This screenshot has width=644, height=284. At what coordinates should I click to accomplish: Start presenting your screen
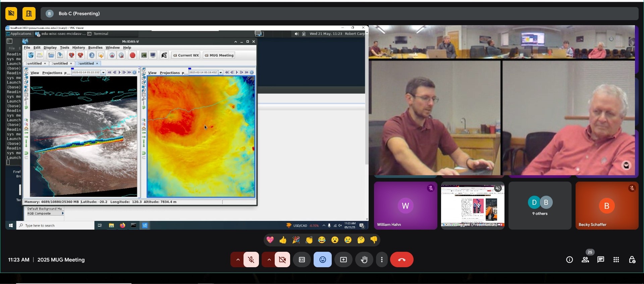pyautogui.click(x=343, y=260)
